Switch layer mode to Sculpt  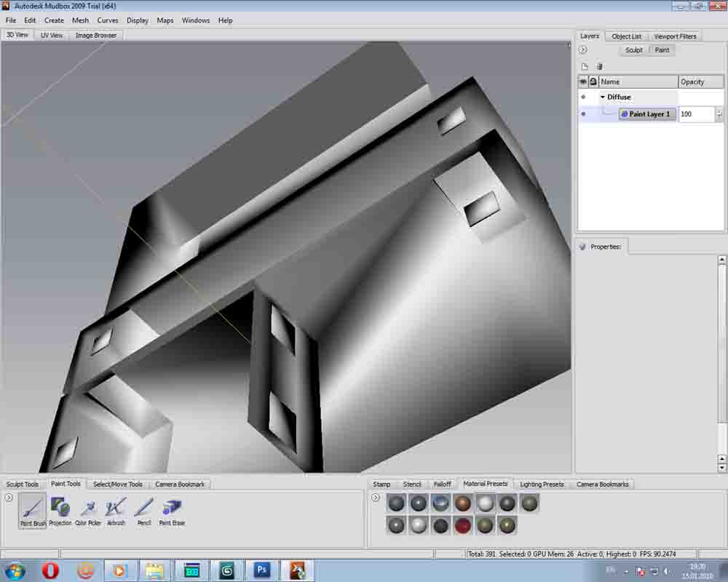tap(634, 50)
